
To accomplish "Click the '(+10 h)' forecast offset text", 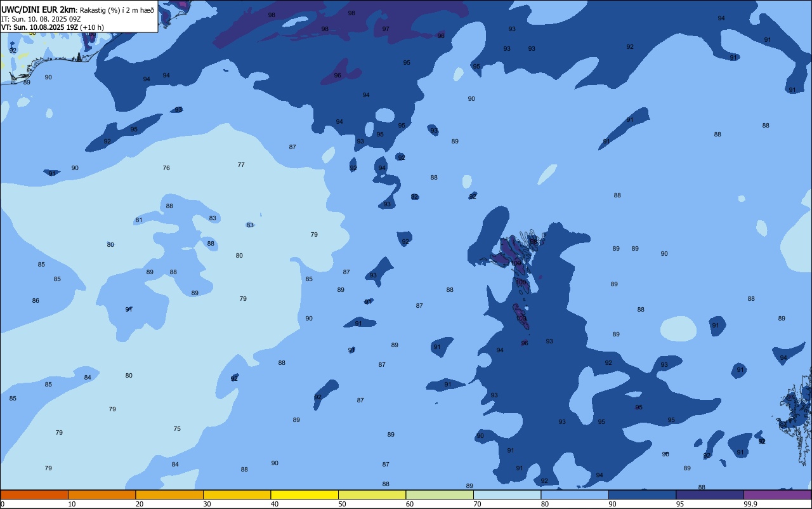I will coord(92,27).
